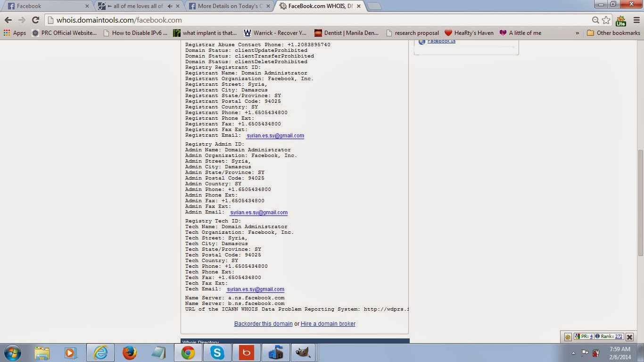The width and height of the screenshot is (644, 362).
Task: Close the Facebook tab
Action: pyautogui.click(x=87, y=6)
